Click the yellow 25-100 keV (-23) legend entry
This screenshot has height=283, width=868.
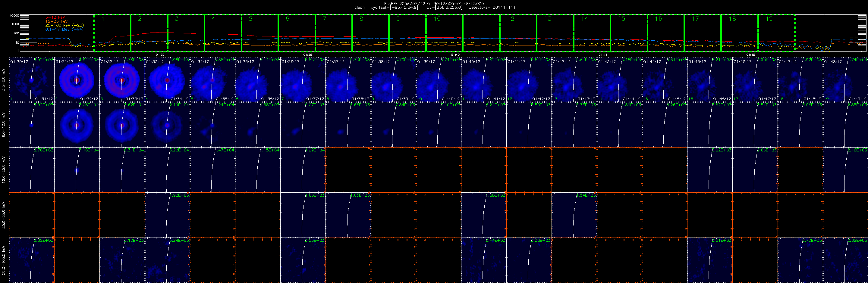[x=65, y=25]
